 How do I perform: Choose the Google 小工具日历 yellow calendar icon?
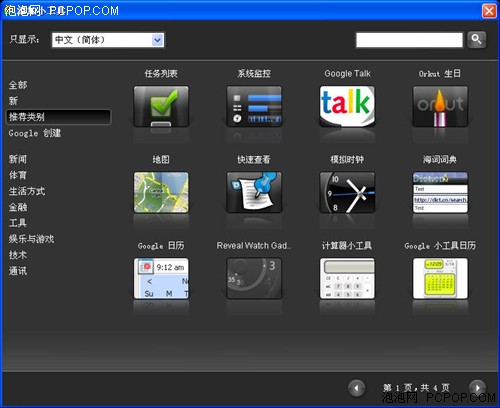tap(440, 278)
